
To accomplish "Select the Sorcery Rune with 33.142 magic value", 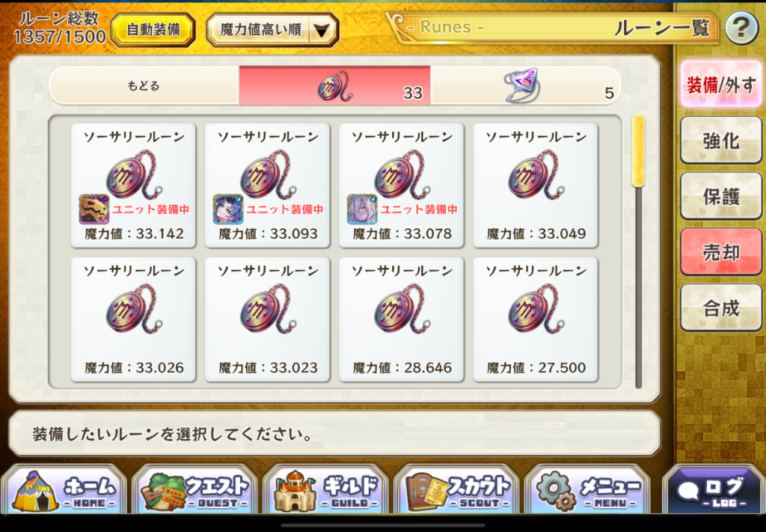I will tap(133, 185).
